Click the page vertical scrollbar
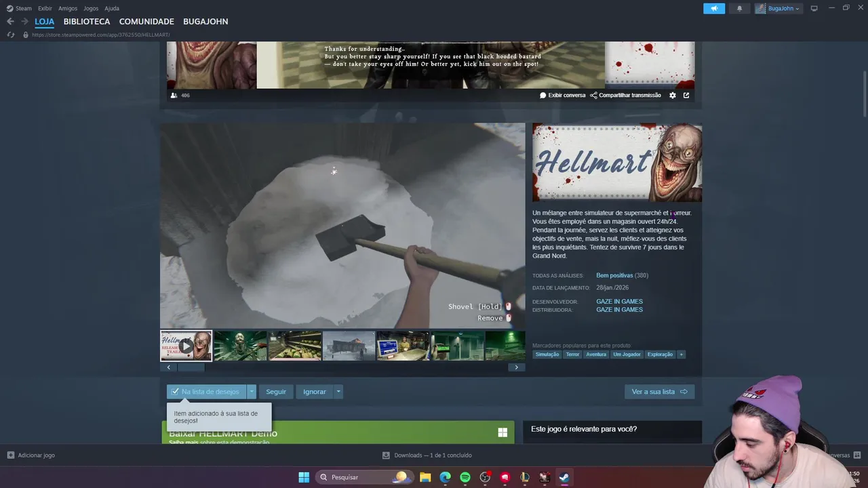Screen dimensions: 868x488 [865, 94]
